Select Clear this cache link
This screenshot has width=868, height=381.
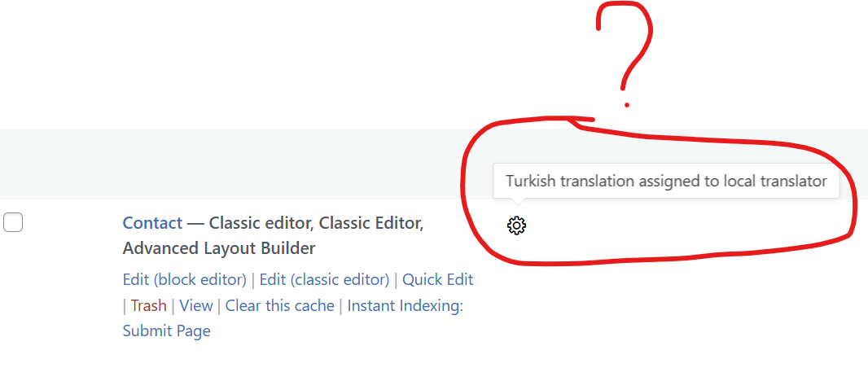[279, 305]
